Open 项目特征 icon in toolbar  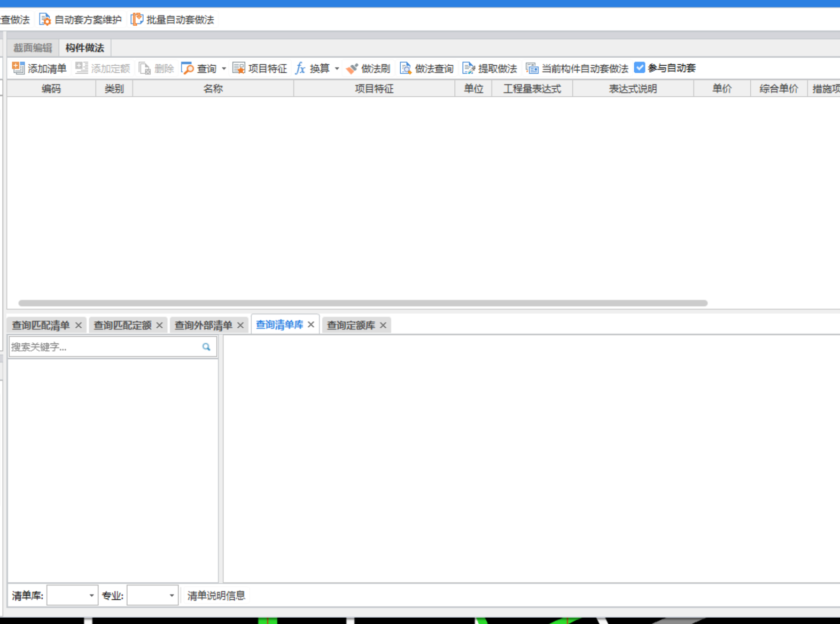[x=238, y=68]
